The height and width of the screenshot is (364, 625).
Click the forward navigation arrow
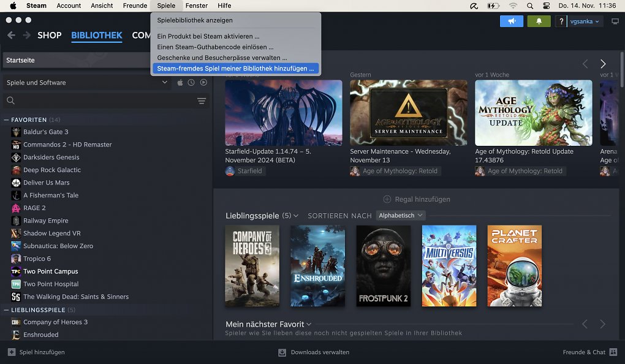tap(27, 35)
